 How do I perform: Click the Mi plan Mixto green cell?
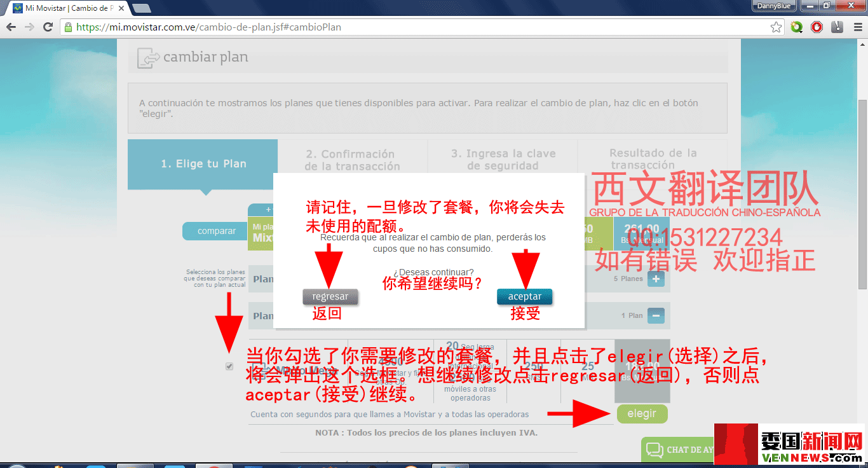(261, 233)
